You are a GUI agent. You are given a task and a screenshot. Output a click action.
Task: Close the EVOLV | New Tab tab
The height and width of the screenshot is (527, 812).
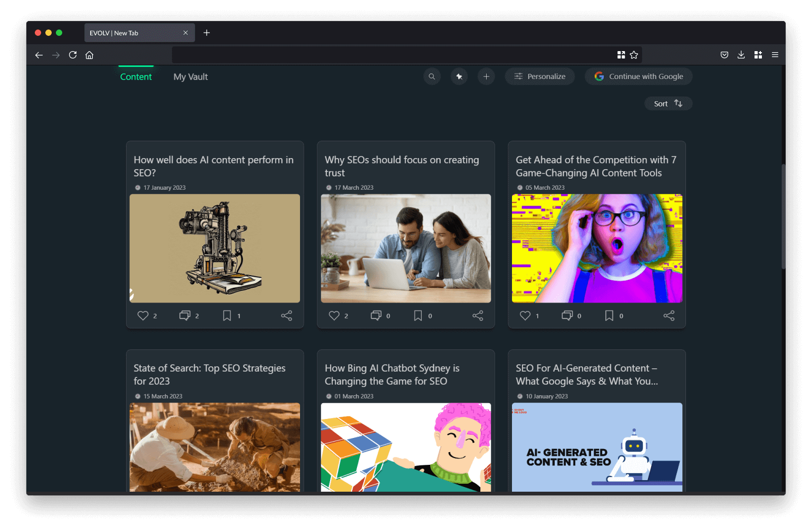[186, 33]
